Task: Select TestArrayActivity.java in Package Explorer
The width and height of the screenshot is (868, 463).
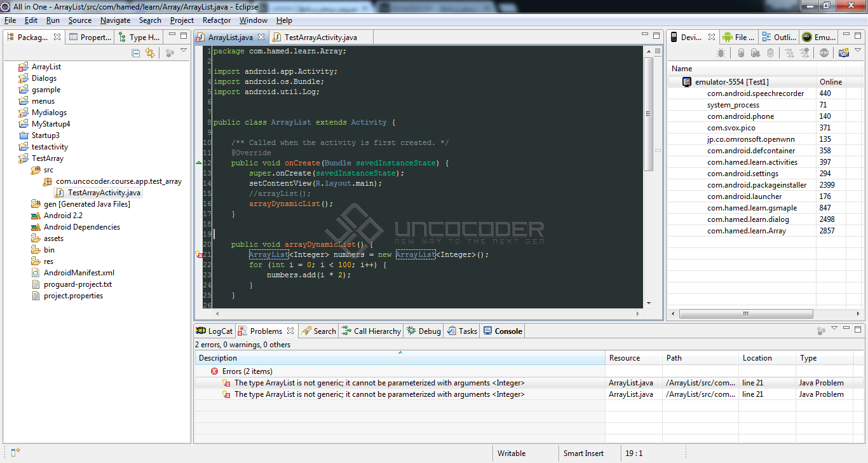Action: (98, 193)
